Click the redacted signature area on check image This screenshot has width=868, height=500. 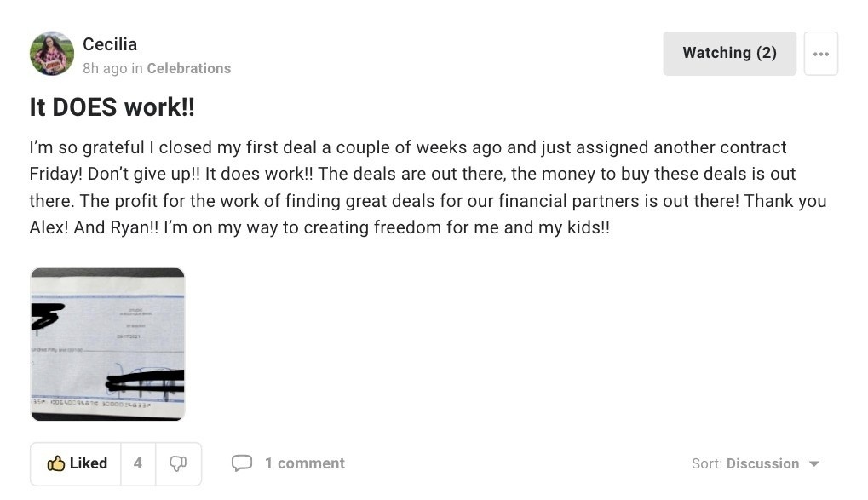click(x=145, y=380)
